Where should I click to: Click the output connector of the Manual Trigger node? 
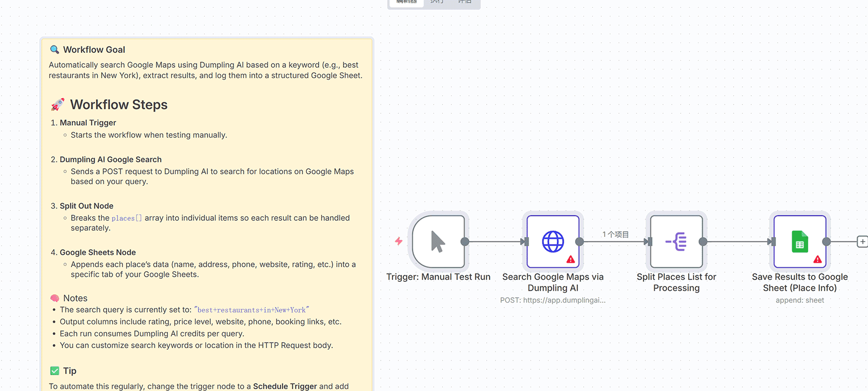[465, 242]
